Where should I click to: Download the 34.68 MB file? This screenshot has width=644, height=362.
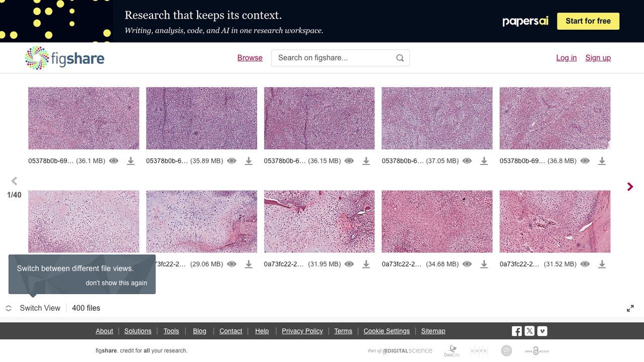[484, 264]
